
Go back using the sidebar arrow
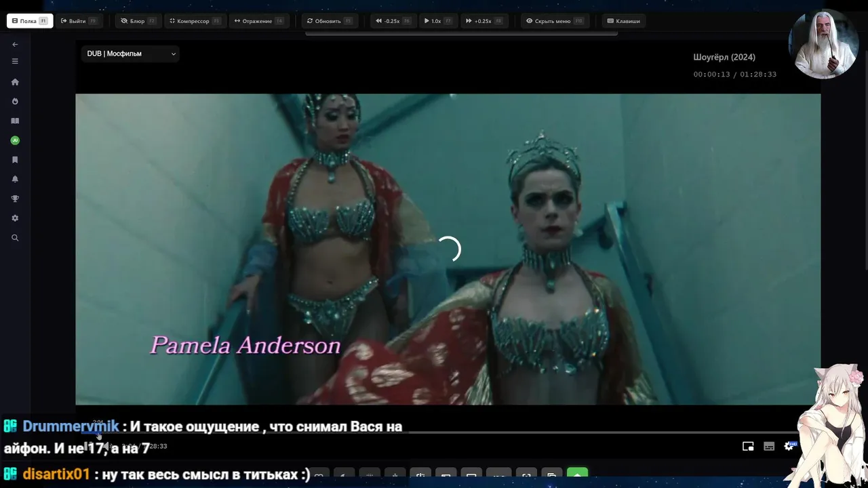coord(15,45)
